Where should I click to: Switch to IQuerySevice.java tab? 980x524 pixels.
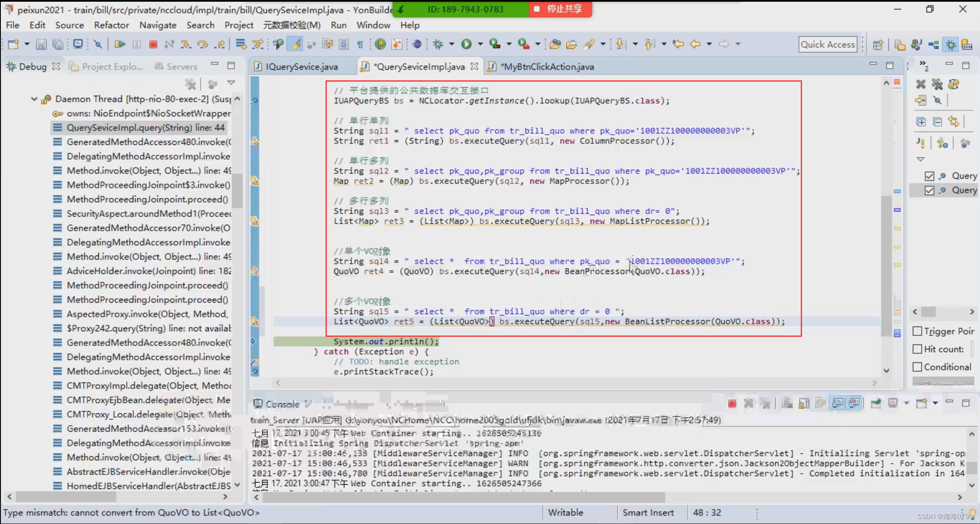pos(301,67)
